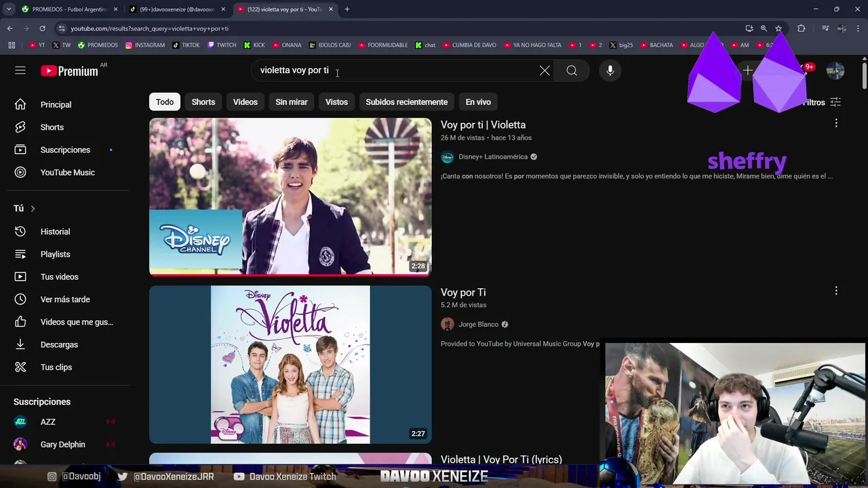This screenshot has height=488, width=868.
Task: Open a new browser tab
Action: pos(347,9)
